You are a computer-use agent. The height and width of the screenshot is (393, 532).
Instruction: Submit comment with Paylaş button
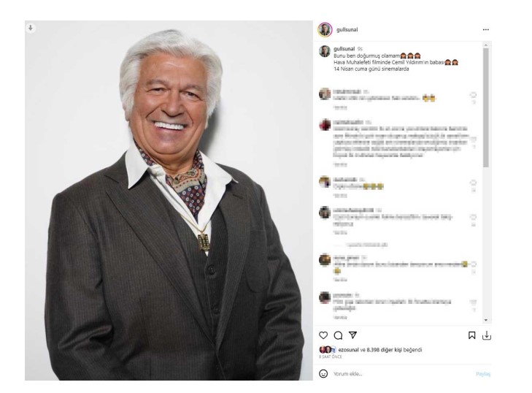tap(483, 373)
